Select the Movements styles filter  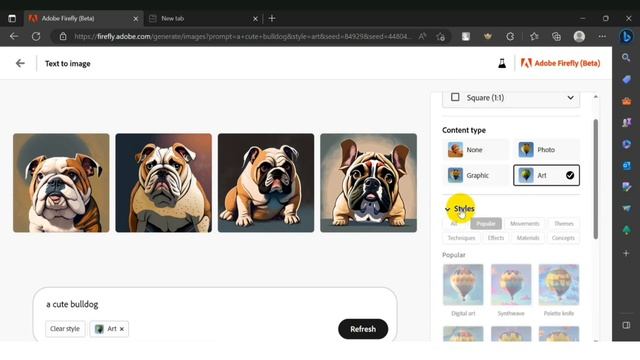(524, 224)
